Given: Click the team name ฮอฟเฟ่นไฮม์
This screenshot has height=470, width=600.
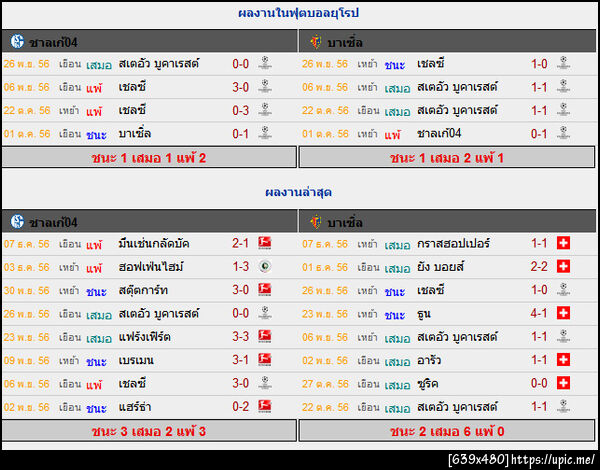Looking at the screenshot, I should coord(151,267).
